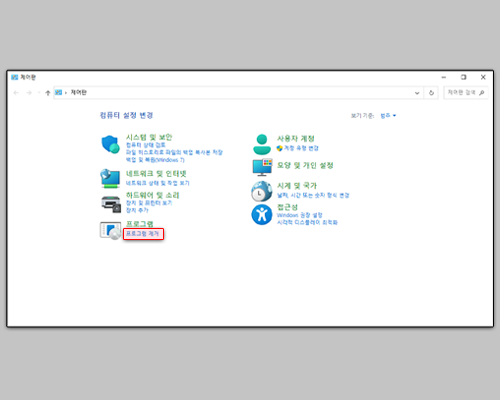Open 컴퓨터 상태 검토 link

click(146, 145)
